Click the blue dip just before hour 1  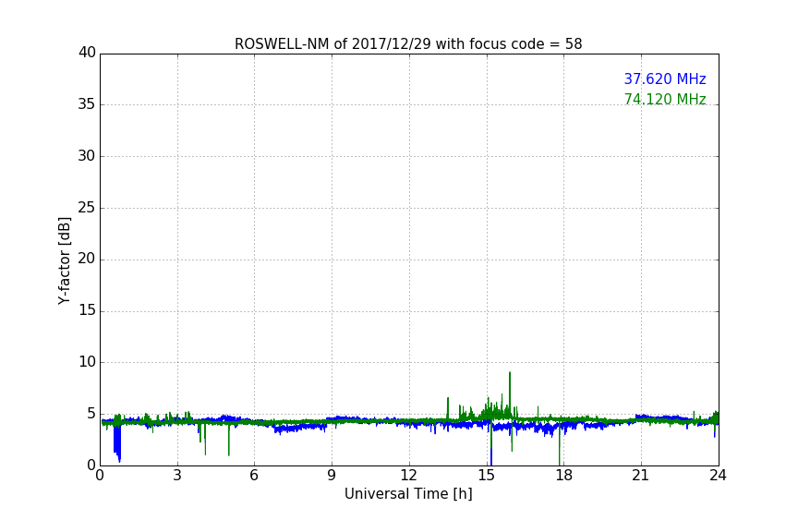[117, 441]
